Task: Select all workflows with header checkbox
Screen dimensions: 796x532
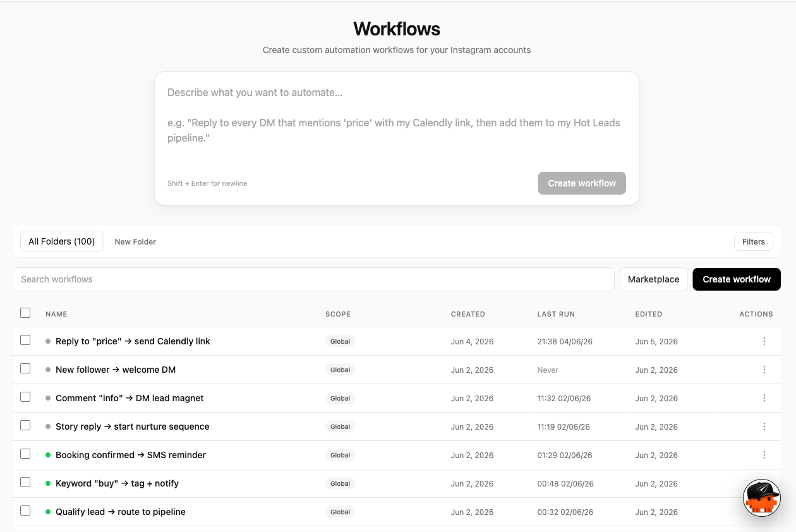Action: pyautogui.click(x=25, y=313)
